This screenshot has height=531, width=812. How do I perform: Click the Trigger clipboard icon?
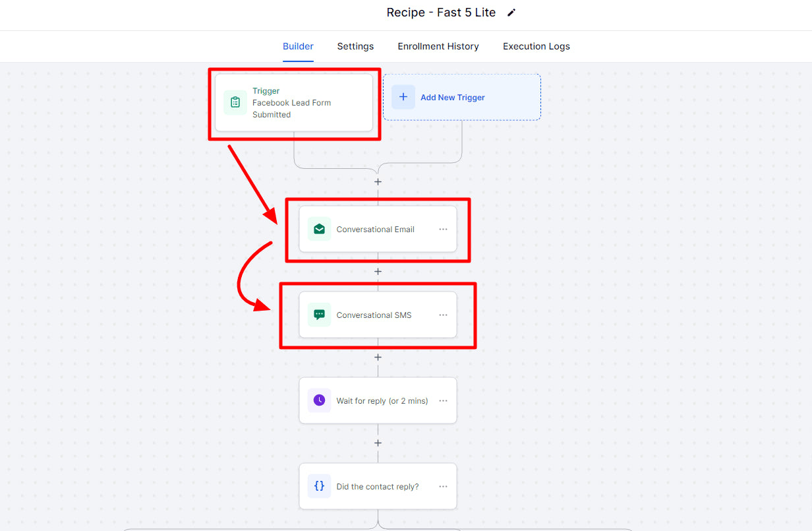pos(235,102)
